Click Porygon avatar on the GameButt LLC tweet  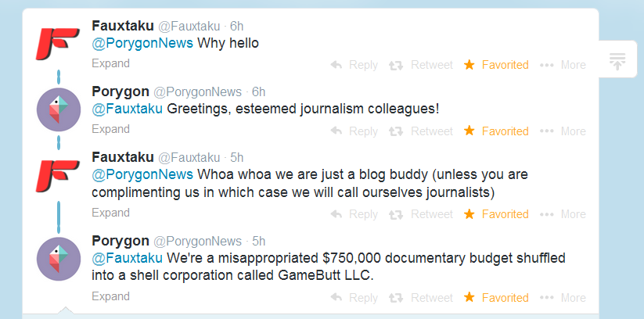click(59, 259)
